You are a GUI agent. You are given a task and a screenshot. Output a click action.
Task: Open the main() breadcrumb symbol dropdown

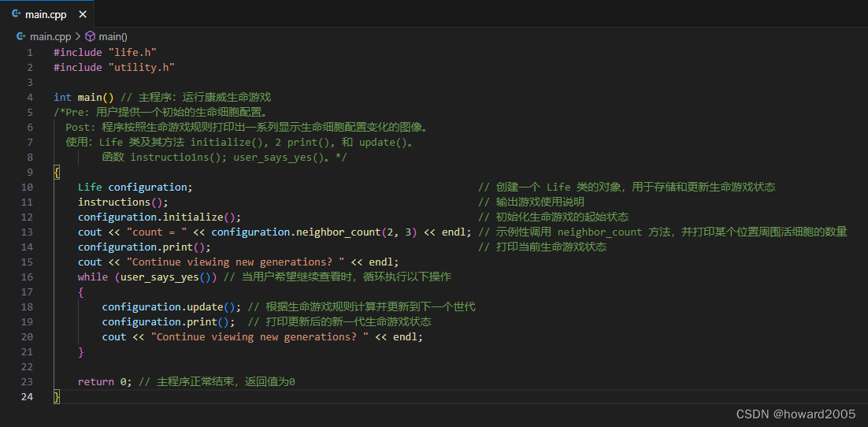tap(113, 36)
